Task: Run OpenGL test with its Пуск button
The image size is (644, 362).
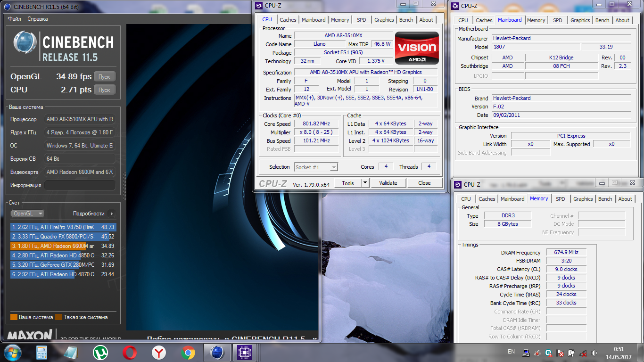Action: (x=105, y=77)
